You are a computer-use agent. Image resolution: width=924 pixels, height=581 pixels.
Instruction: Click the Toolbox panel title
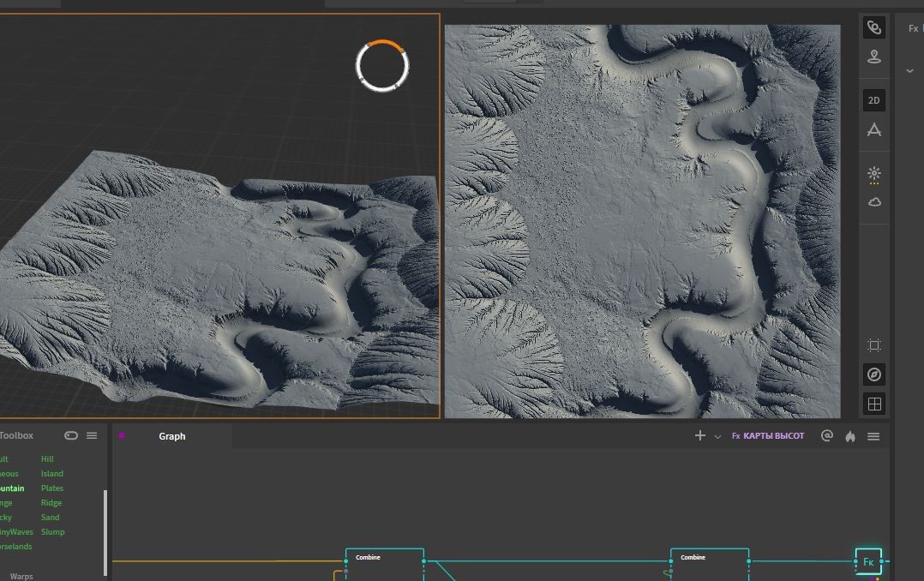tap(16, 435)
